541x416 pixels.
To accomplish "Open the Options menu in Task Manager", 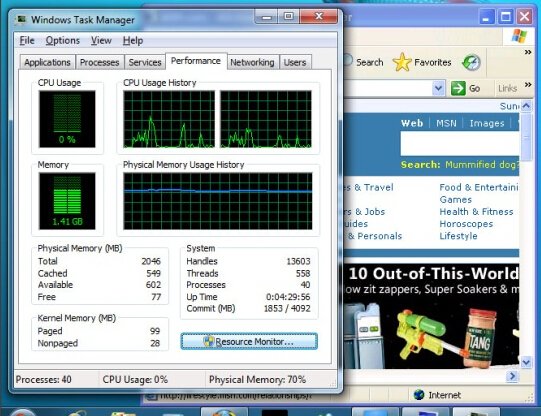I will coord(62,41).
